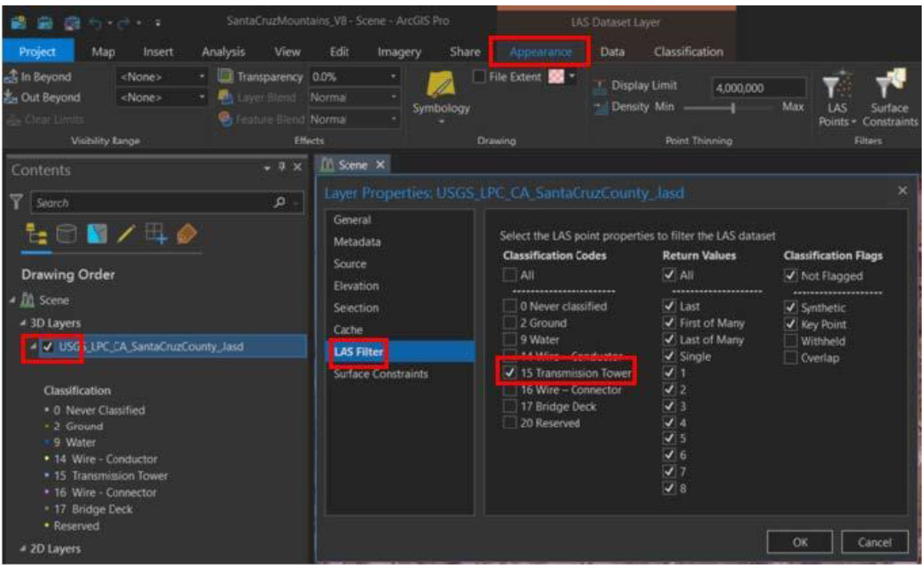
Task: Click the filter funnel icon in Contents
Action: (x=15, y=202)
